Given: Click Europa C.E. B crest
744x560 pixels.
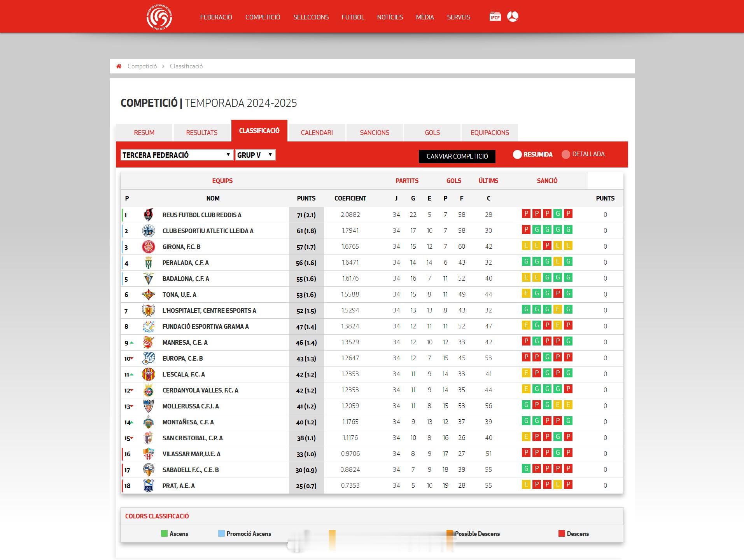Looking at the screenshot, I should point(149,358).
